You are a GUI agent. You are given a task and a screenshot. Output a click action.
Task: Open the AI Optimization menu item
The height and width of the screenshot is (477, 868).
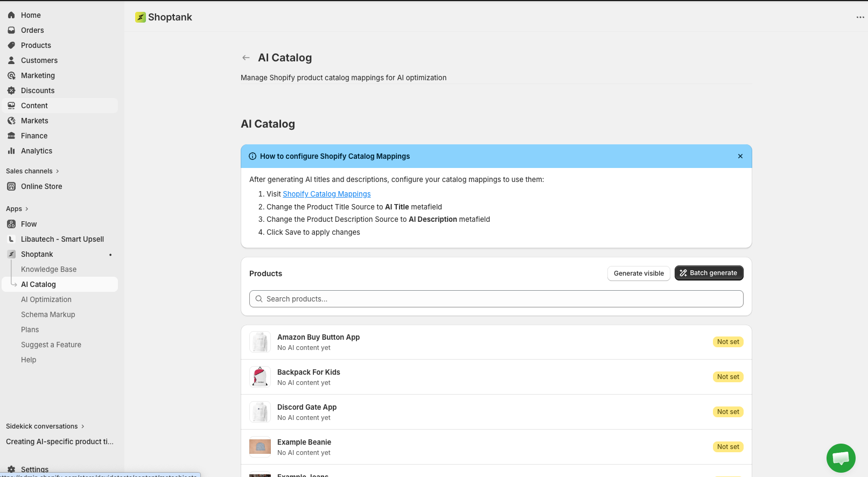tap(46, 299)
